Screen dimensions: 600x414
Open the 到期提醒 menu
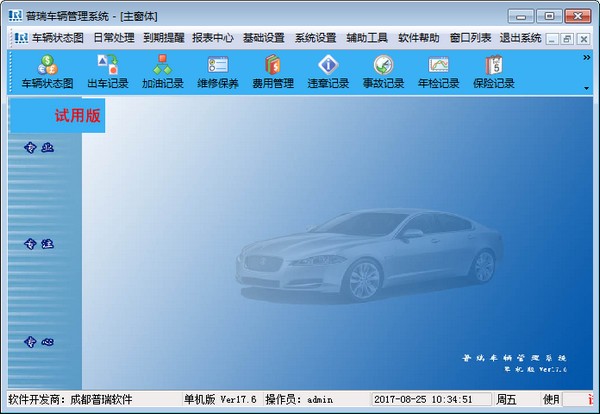click(164, 37)
